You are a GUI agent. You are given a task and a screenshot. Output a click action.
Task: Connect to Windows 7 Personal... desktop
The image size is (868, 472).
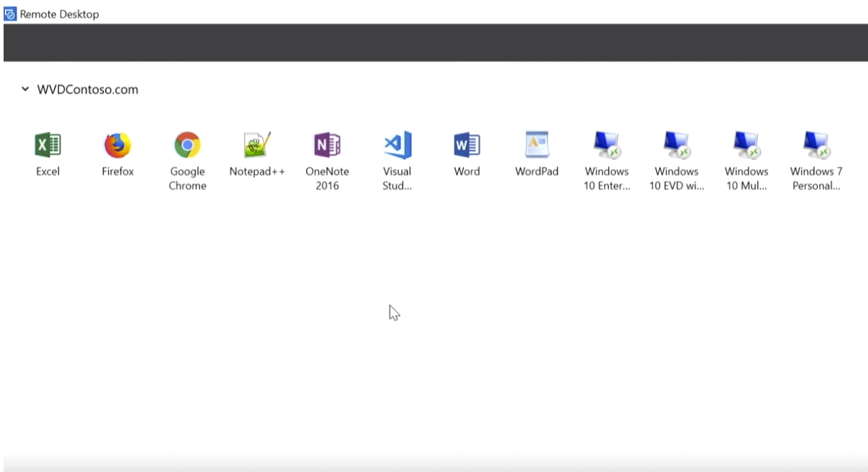tap(816, 146)
